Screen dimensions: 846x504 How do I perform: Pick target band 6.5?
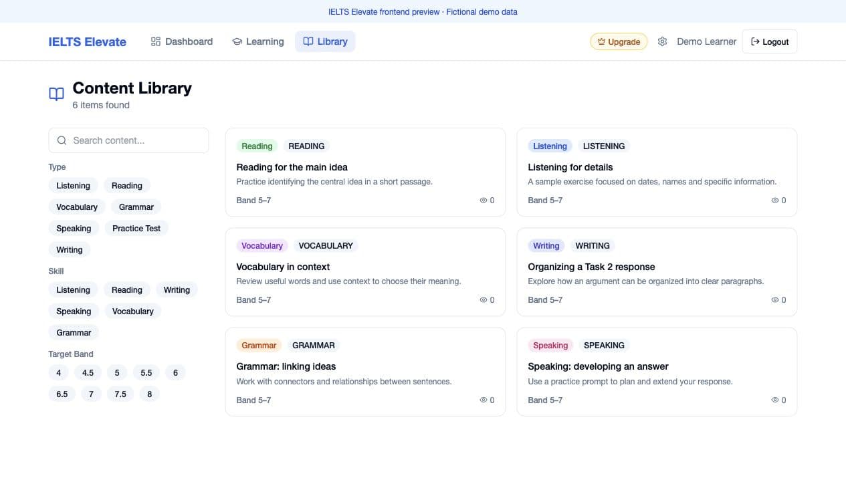[62, 394]
